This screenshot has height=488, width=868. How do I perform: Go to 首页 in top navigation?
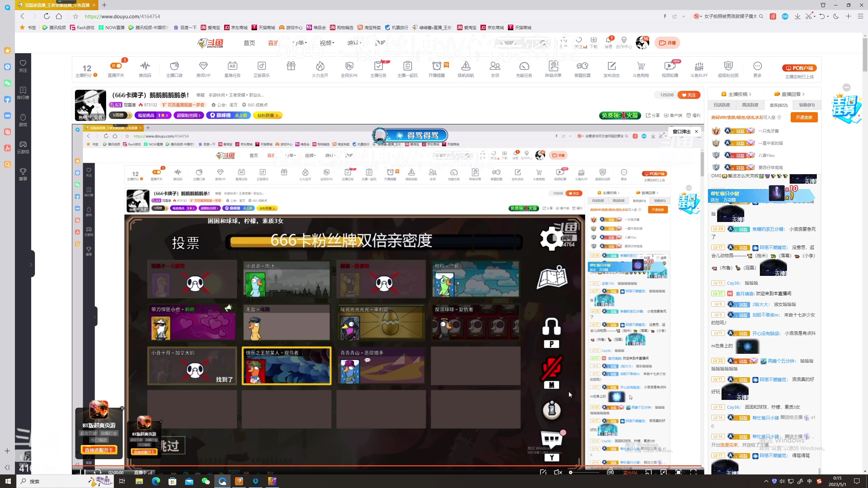(249, 43)
